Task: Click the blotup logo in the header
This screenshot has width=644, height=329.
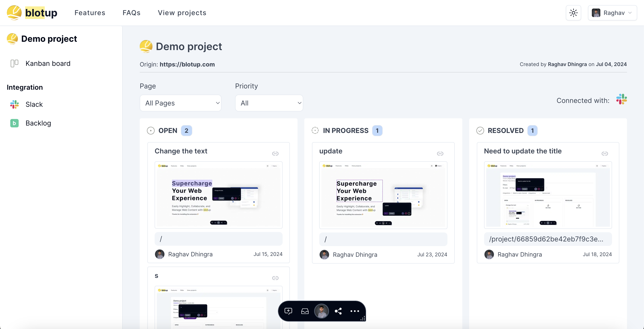Action: 32,13
